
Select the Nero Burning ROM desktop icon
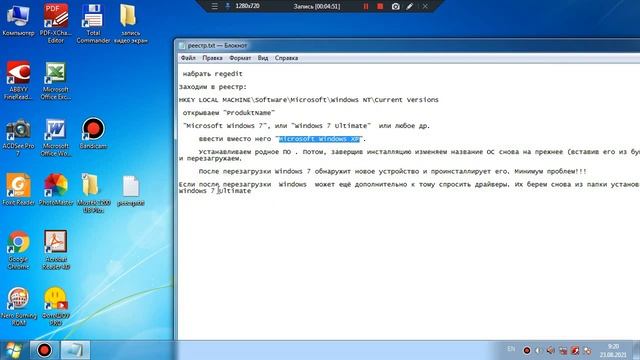(x=18, y=306)
